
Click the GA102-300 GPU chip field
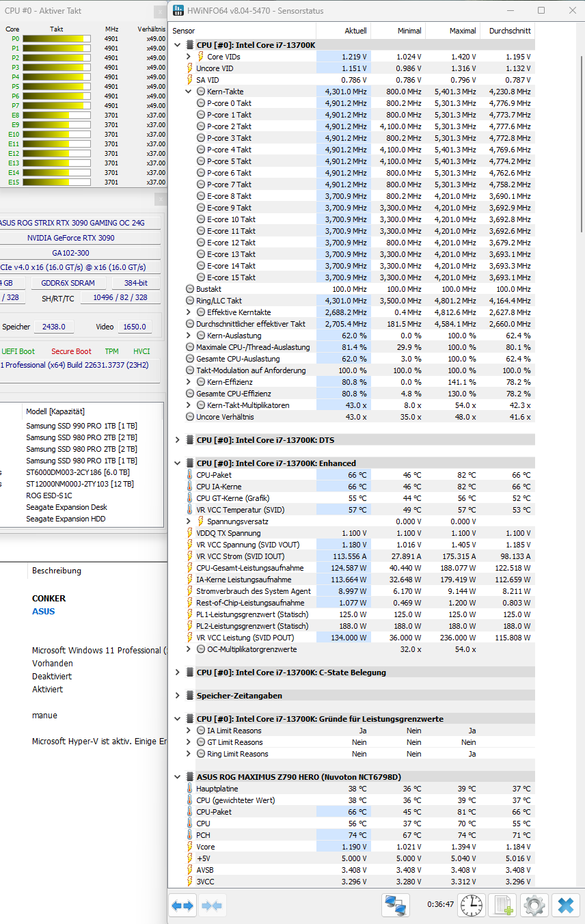[79, 252]
